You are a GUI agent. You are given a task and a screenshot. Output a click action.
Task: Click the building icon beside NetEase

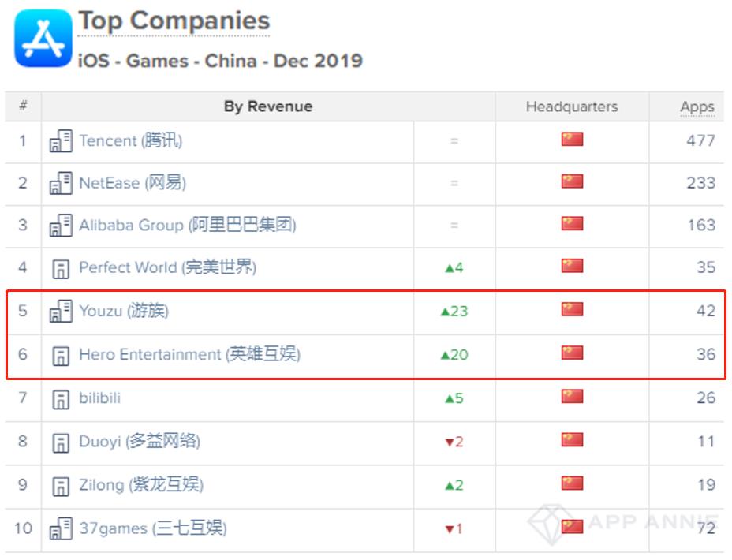click(x=61, y=183)
